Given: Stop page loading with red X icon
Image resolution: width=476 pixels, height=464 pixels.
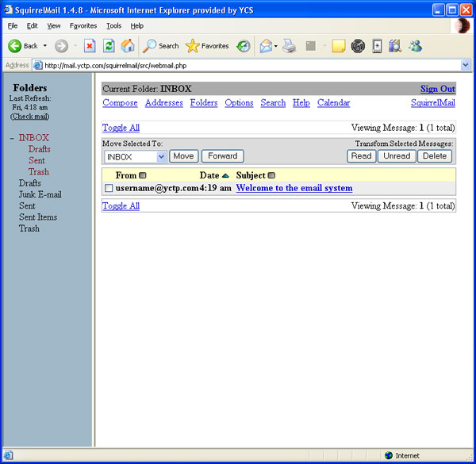Looking at the screenshot, I should 90,46.
